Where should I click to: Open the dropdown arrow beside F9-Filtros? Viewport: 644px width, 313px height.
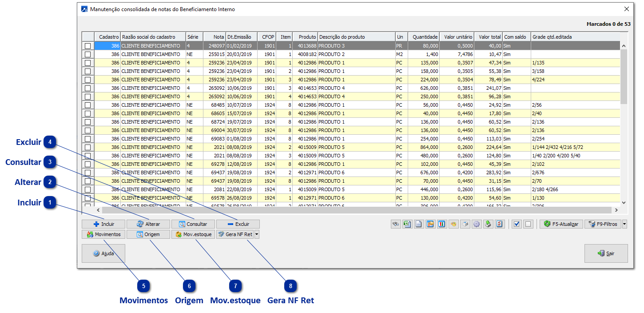pos(624,224)
